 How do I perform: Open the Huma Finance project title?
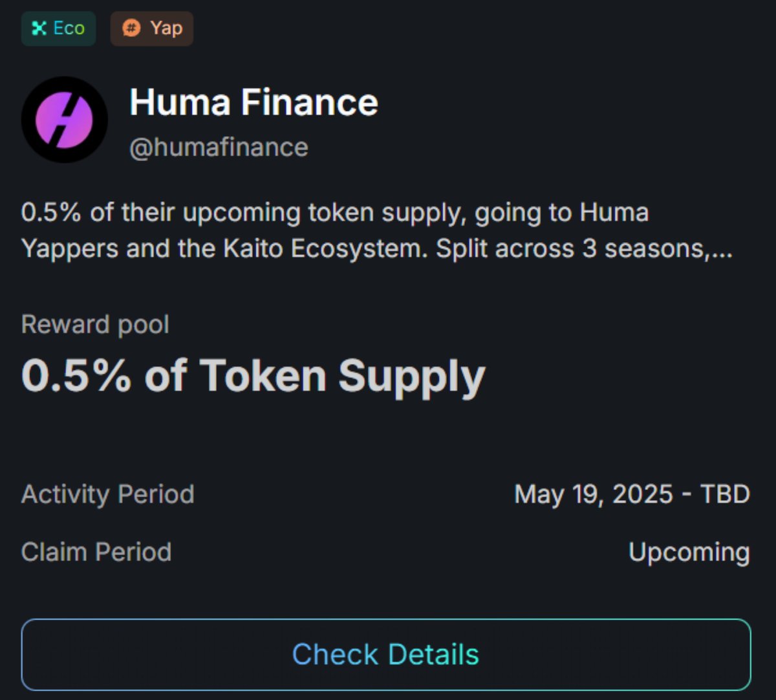pyautogui.click(x=253, y=102)
